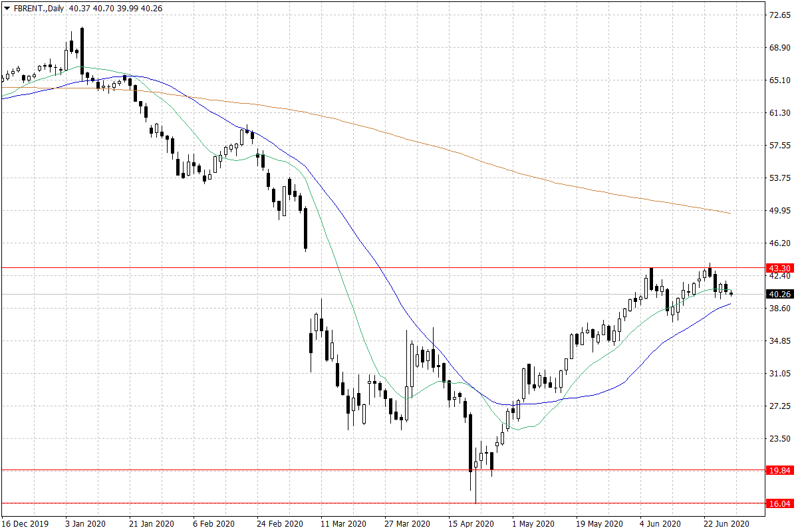
Task: Click the 27.25 value on the price scale
Action: 777,406
